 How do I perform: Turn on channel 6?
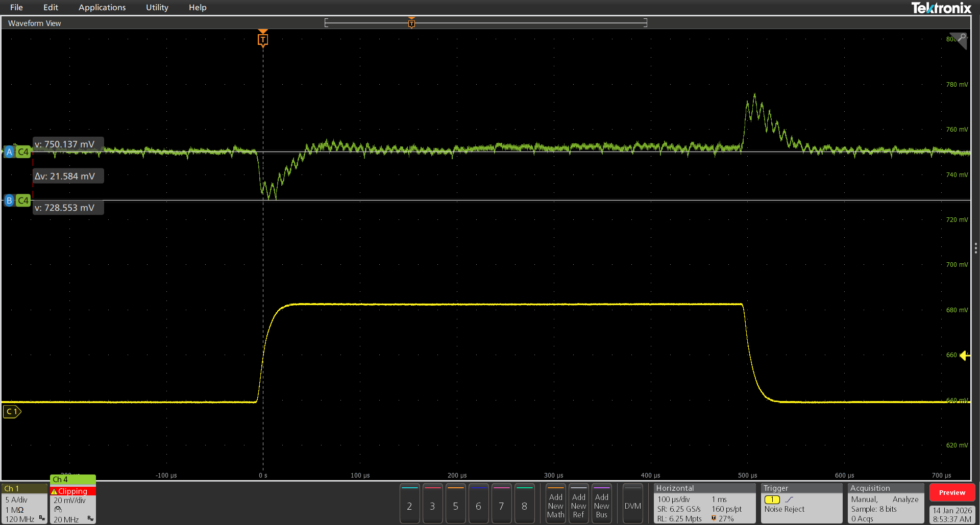click(x=478, y=504)
